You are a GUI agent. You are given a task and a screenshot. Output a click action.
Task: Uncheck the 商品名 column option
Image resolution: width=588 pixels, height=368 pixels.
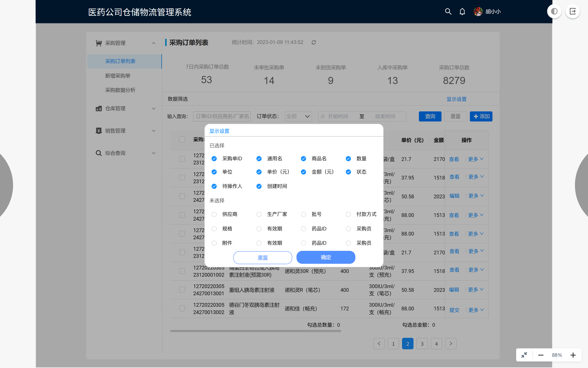pos(303,159)
